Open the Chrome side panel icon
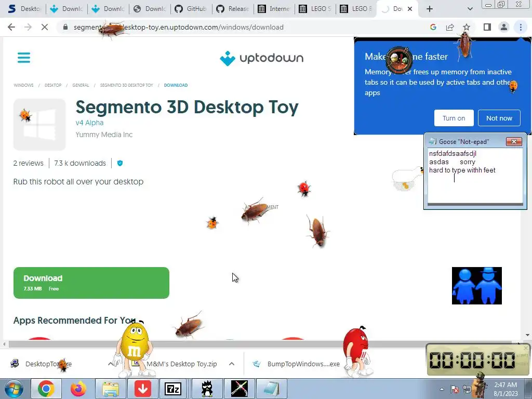This screenshot has width=532, height=399. point(487,27)
